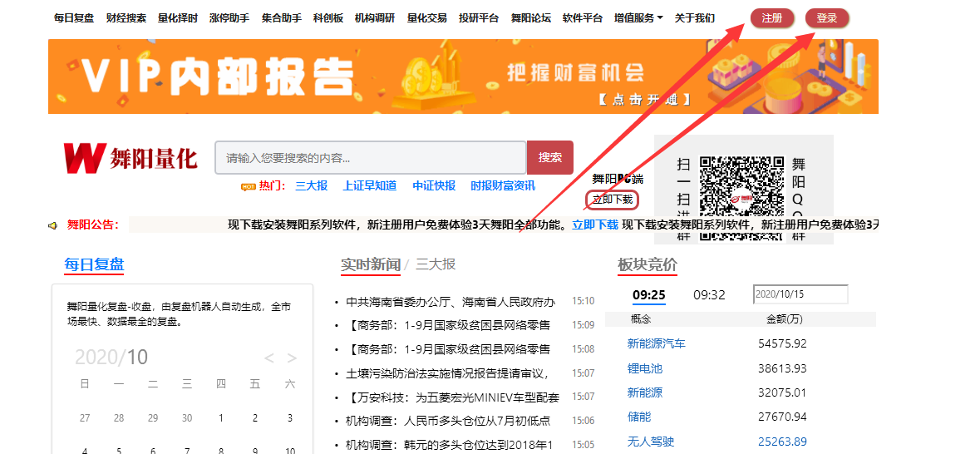The image size is (980, 454).
Task: Switch to 实时新闻 tab
Action: point(371,264)
